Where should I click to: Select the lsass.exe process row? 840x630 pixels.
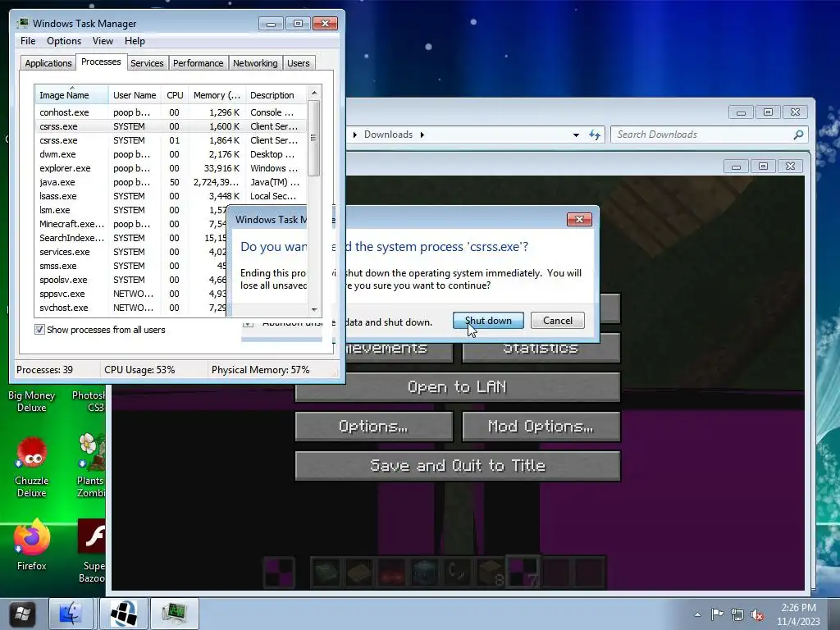[171, 196]
